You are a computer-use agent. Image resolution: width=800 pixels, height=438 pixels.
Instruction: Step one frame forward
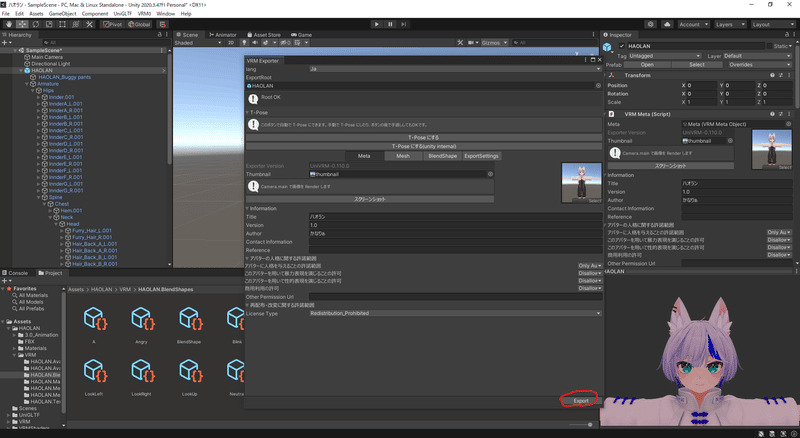coord(404,24)
